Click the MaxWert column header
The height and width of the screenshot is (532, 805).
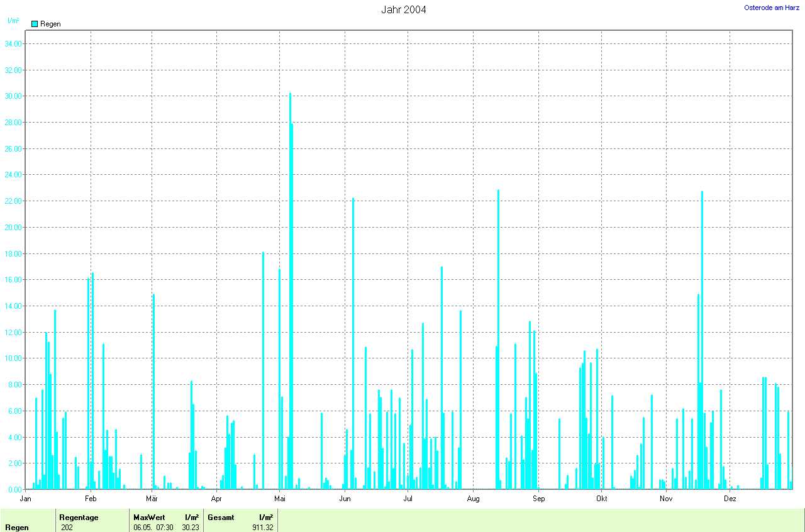[149, 517]
